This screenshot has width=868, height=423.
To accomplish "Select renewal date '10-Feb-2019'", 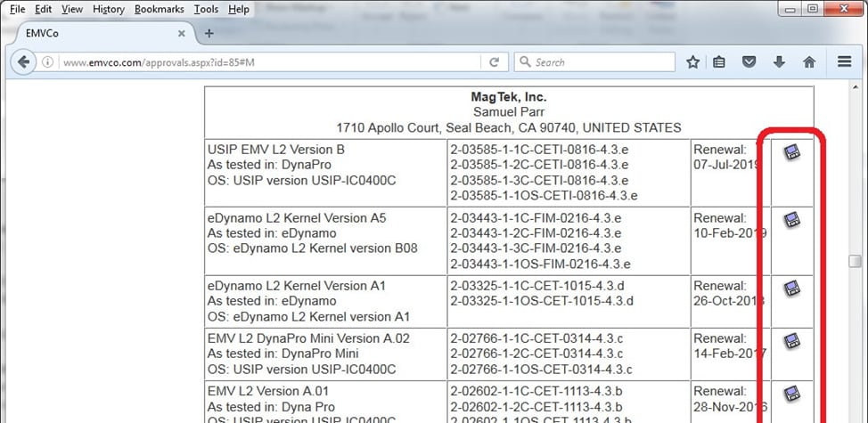I will coord(730,233).
